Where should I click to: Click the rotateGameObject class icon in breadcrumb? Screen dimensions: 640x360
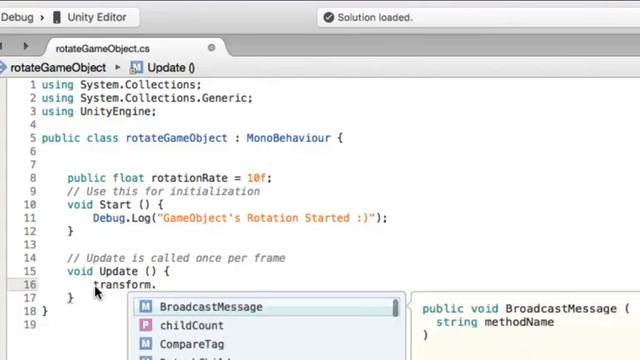[3, 67]
